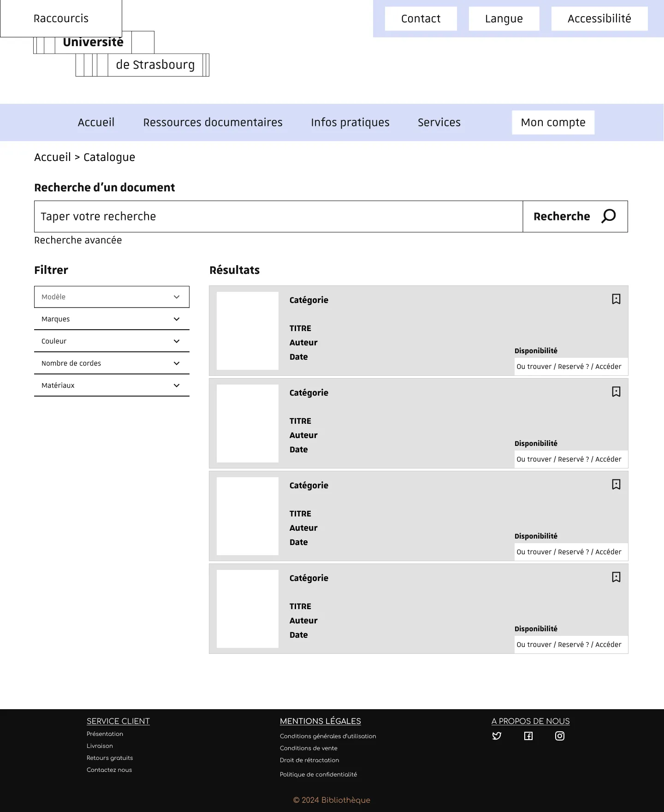This screenshot has width=664, height=812.
Task: Bookmark the fourth result card
Action: [x=616, y=577]
